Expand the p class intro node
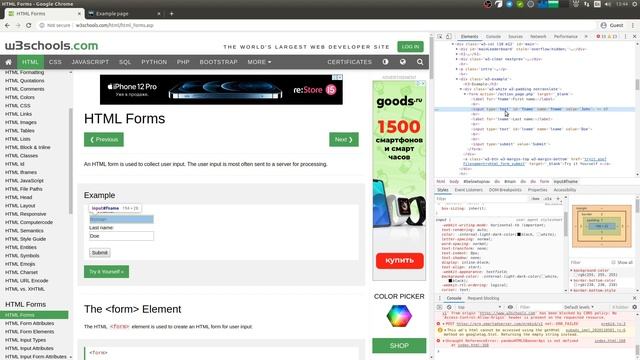This screenshot has width=640, height=360. click(457, 69)
